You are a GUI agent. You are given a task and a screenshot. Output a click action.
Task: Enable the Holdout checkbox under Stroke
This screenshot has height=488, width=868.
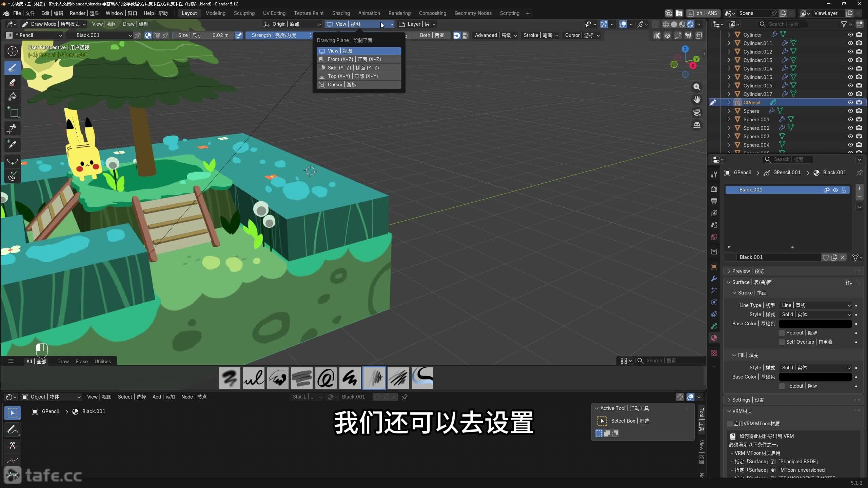click(x=782, y=333)
